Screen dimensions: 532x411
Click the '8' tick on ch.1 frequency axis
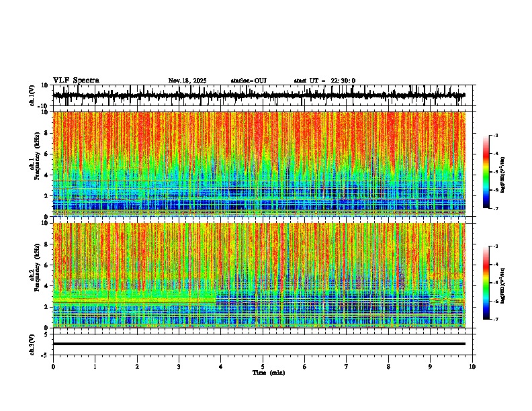46,133
